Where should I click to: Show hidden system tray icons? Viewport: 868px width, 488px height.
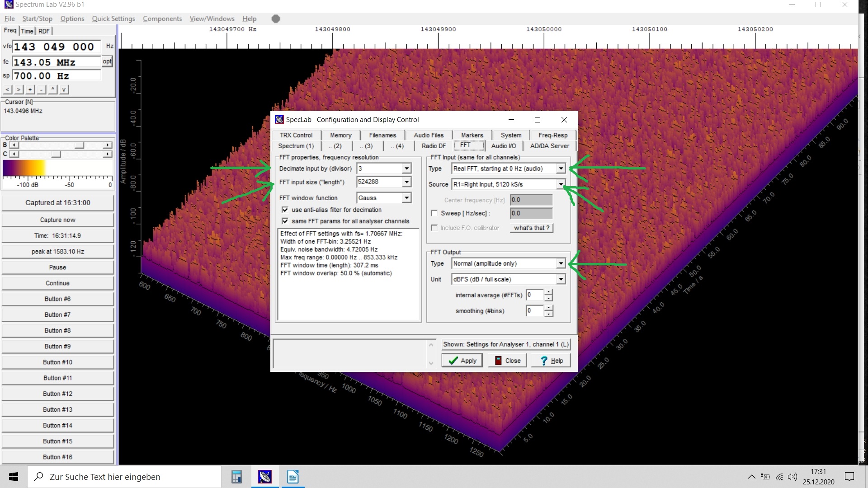[751, 477]
